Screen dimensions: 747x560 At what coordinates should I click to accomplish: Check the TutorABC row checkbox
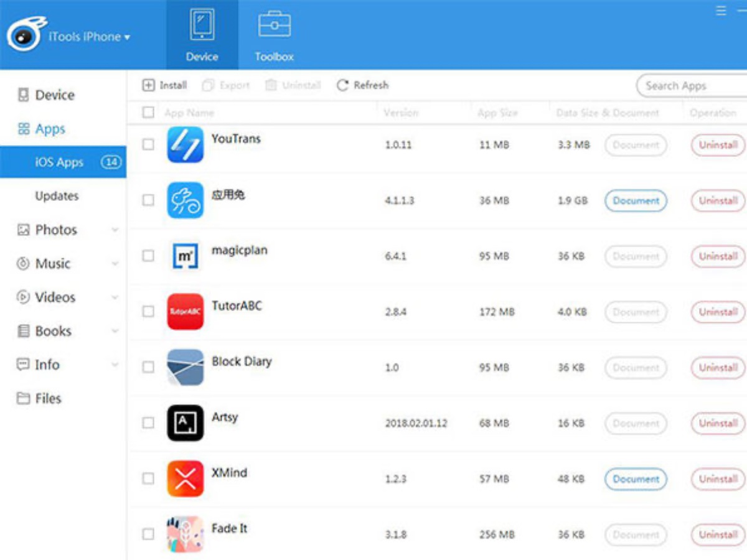point(148,311)
